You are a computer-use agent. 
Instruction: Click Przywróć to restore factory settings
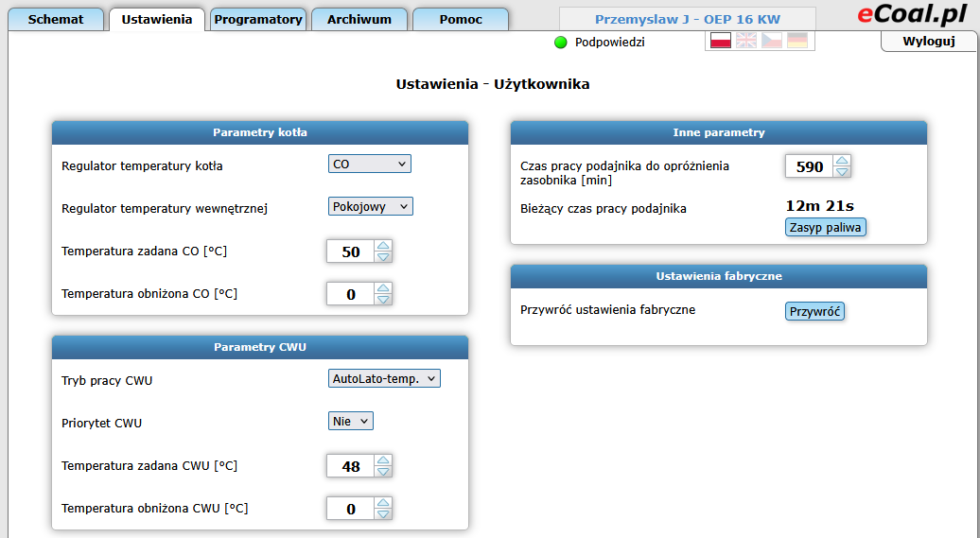pos(814,311)
